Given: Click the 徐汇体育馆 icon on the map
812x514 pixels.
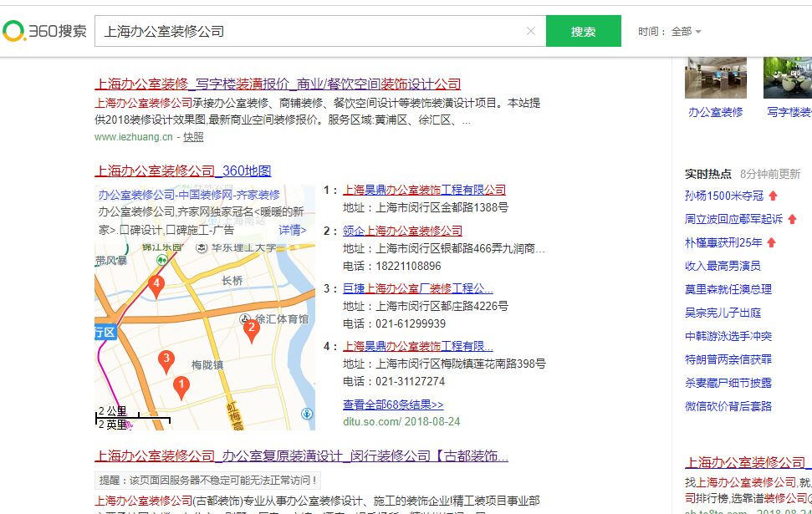Looking at the screenshot, I should (x=245, y=319).
